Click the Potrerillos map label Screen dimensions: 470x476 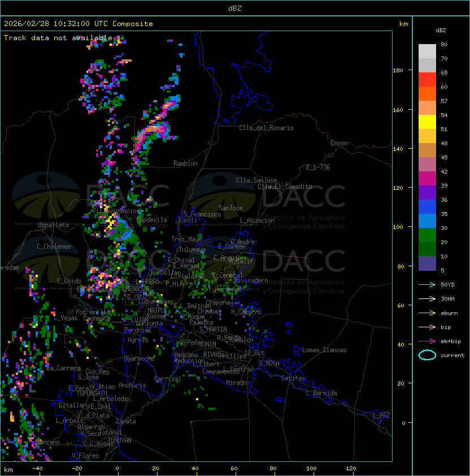tap(94, 312)
